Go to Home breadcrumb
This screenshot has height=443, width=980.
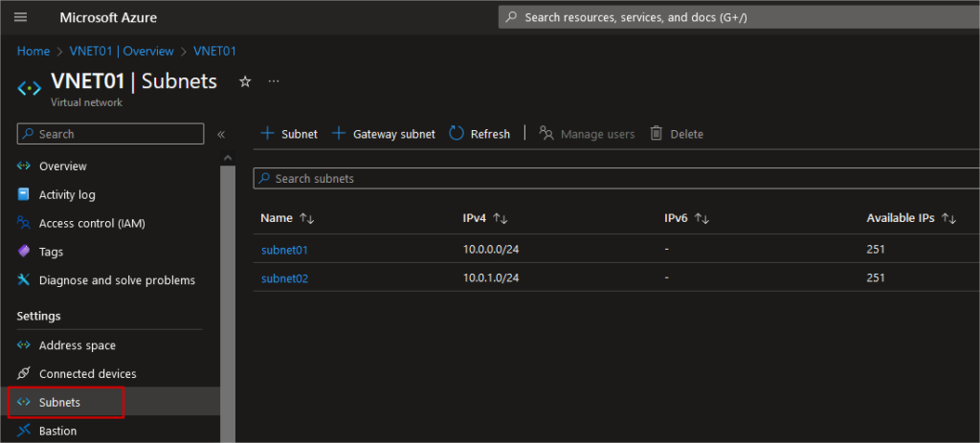click(33, 52)
